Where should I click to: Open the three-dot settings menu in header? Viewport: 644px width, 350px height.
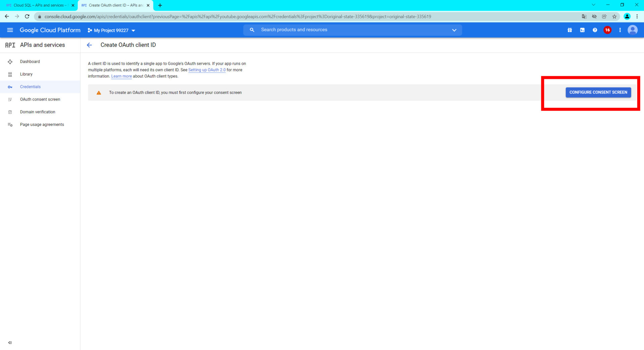[x=620, y=30]
